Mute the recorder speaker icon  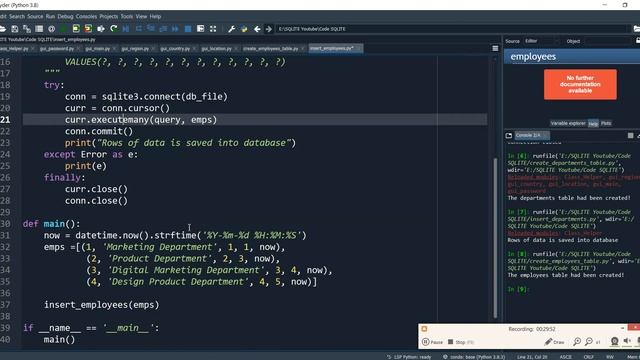point(627,341)
